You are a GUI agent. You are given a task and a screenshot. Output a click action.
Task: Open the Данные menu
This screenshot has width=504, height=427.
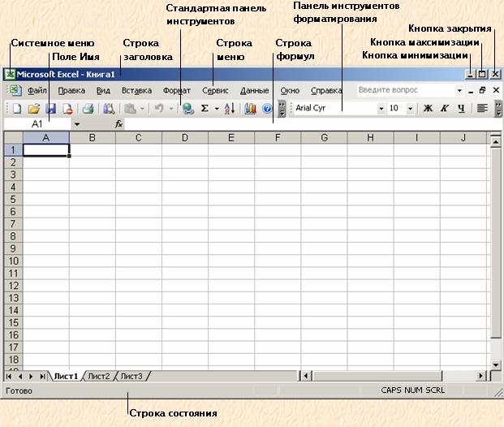[x=255, y=91]
